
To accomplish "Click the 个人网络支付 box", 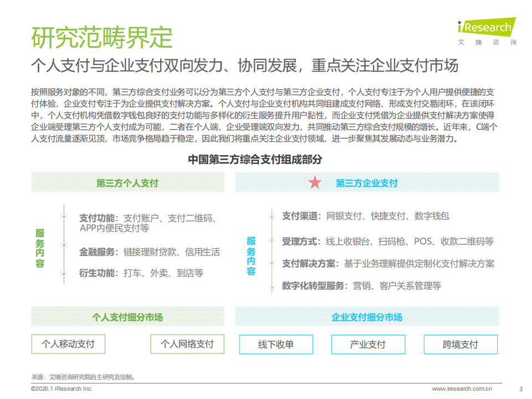I will point(187,344).
